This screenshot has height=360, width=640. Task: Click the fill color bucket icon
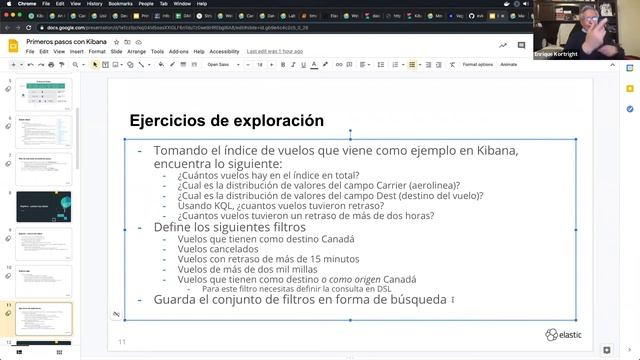[161, 64]
